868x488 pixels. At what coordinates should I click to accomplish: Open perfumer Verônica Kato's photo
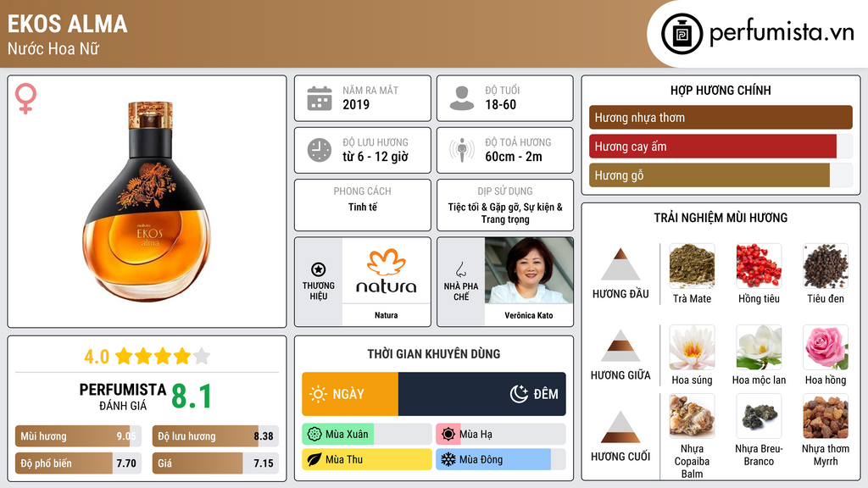tap(529, 270)
